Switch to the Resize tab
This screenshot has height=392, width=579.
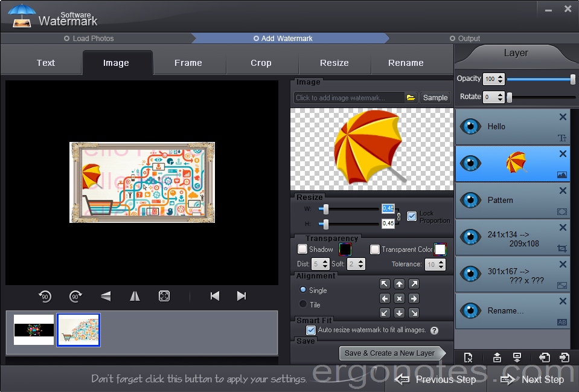334,63
